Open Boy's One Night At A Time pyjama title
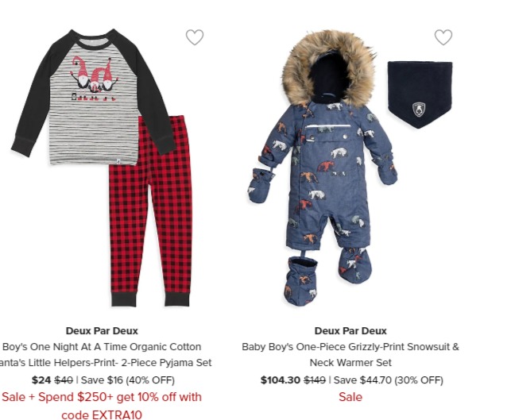This screenshot has height=420, width=507. (x=102, y=355)
